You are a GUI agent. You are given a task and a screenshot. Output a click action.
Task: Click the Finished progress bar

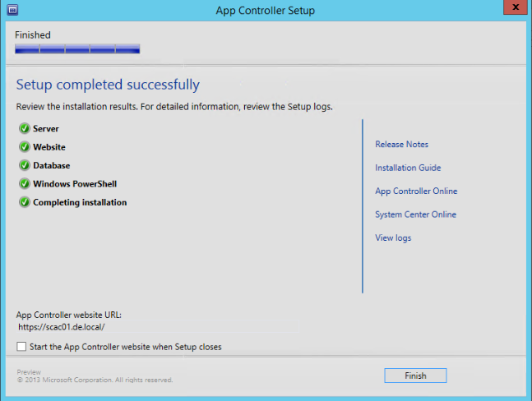pos(77,48)
